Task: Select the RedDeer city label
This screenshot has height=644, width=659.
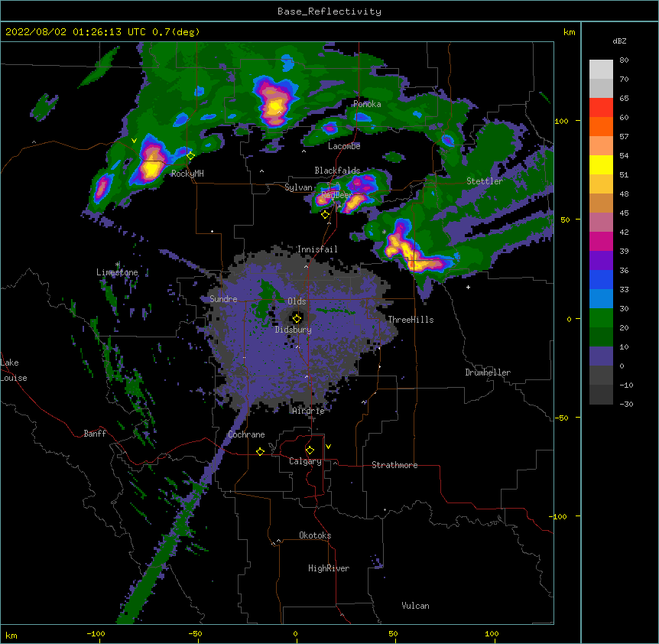Action: pyautogui.click(x=337, y=194)
